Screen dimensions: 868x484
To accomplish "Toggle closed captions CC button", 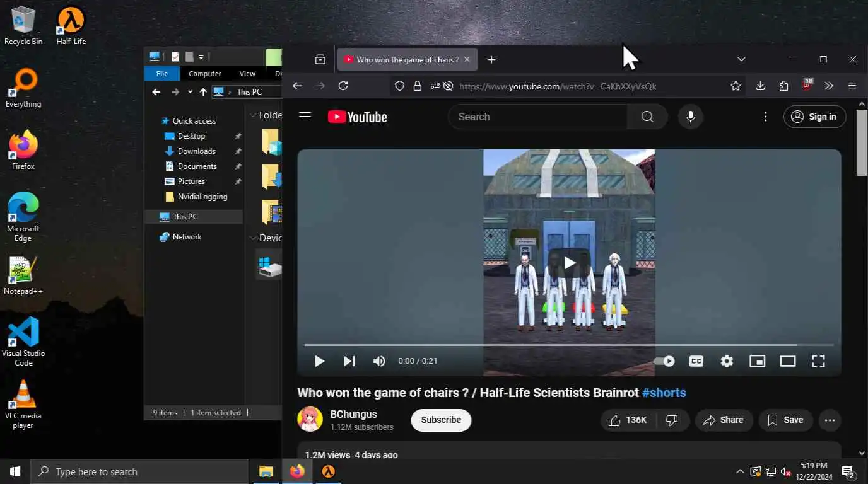I will (x=696, y=361).
